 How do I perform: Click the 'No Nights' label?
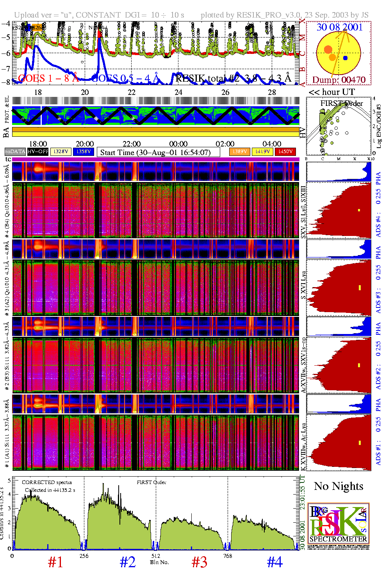pos(339,486)
